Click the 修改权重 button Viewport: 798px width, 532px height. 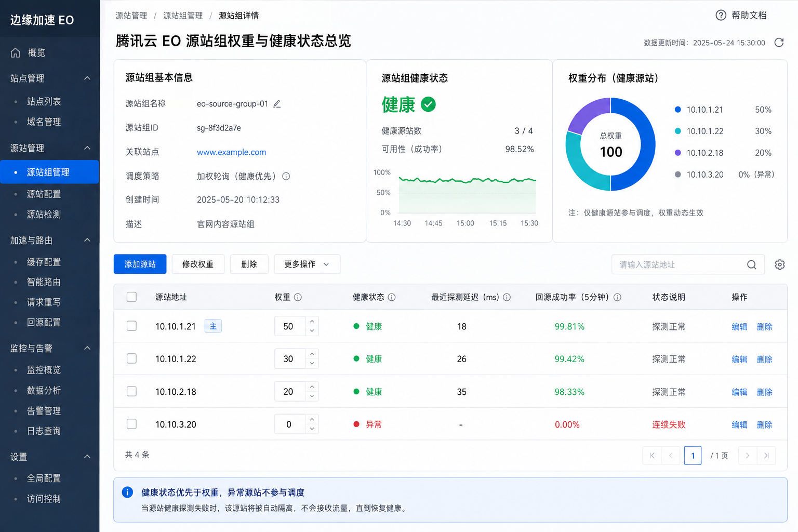click(x=198, y=264)
